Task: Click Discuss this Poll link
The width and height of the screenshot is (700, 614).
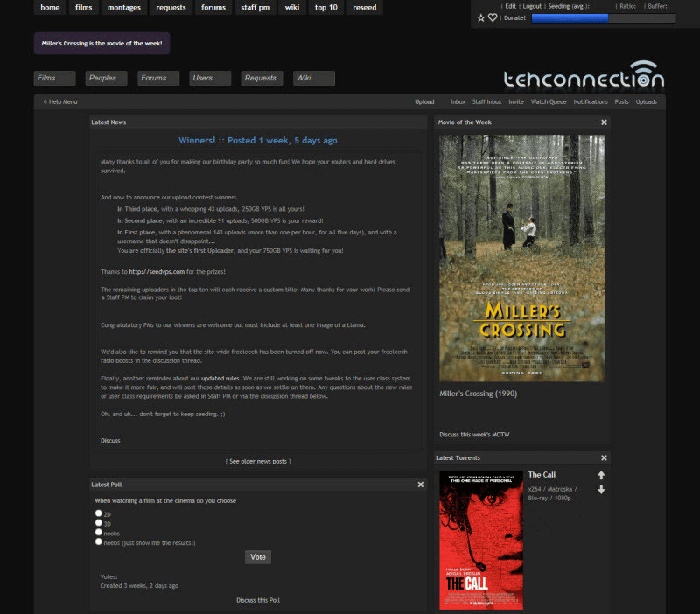Action: click(x=258, y=600)
